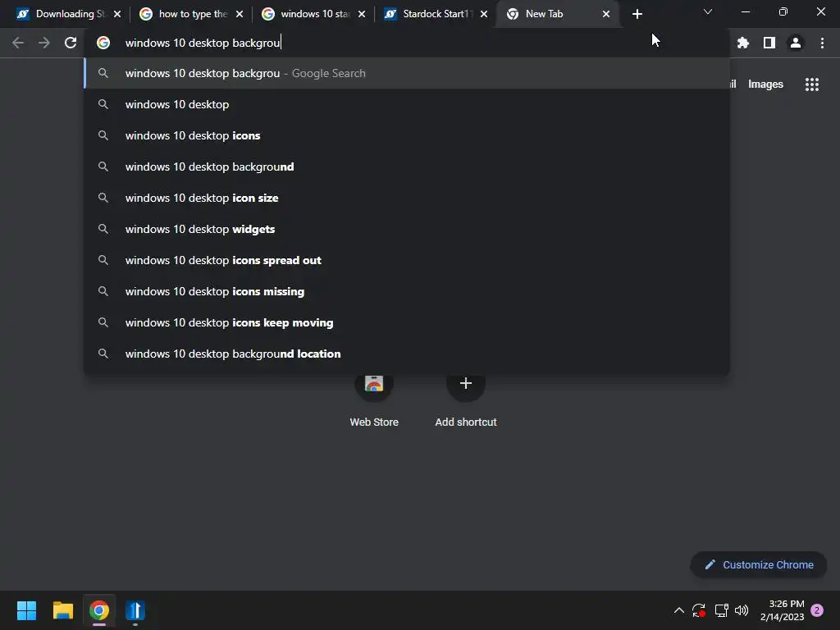Open a new tab with plus button
Viewport: 840px width, 630px height.
coord(637,14)
